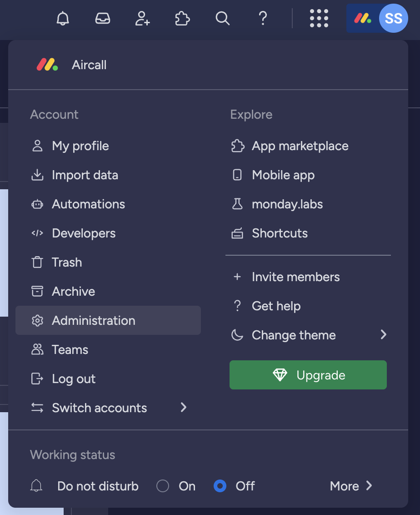Click the Log out door icon

pyautogui.click(x=37, y=379)
